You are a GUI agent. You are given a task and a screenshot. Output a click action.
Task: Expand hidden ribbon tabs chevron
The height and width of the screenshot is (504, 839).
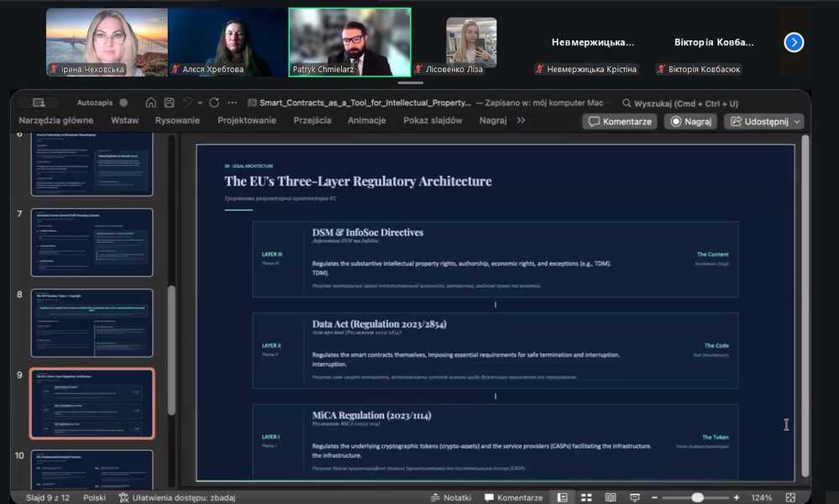tap(521, 121)
